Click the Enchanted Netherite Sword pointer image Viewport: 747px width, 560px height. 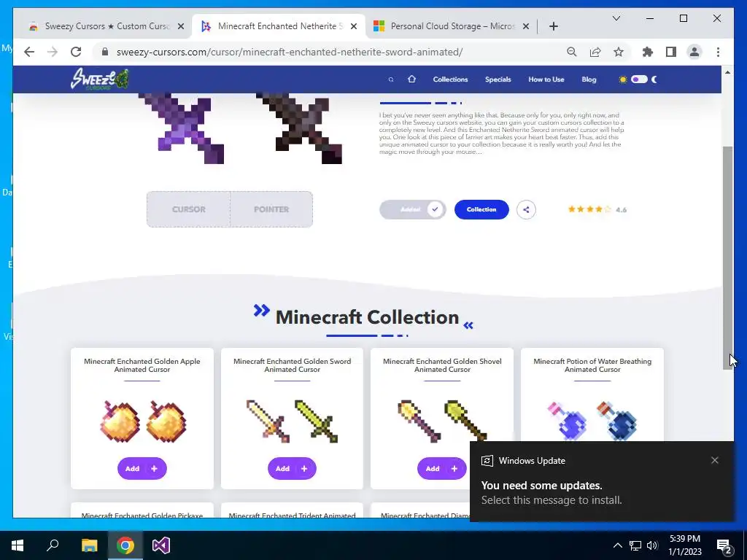point(300,128)
